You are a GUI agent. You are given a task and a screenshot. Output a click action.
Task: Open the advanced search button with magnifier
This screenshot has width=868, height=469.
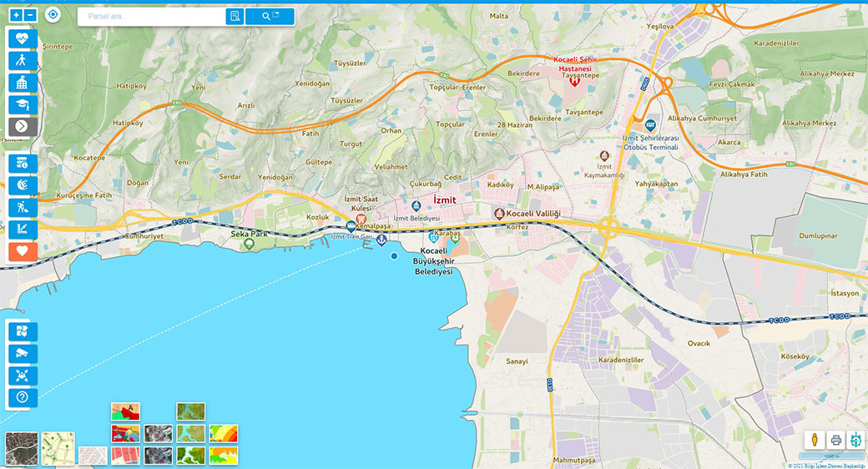(x=270, y=16)
